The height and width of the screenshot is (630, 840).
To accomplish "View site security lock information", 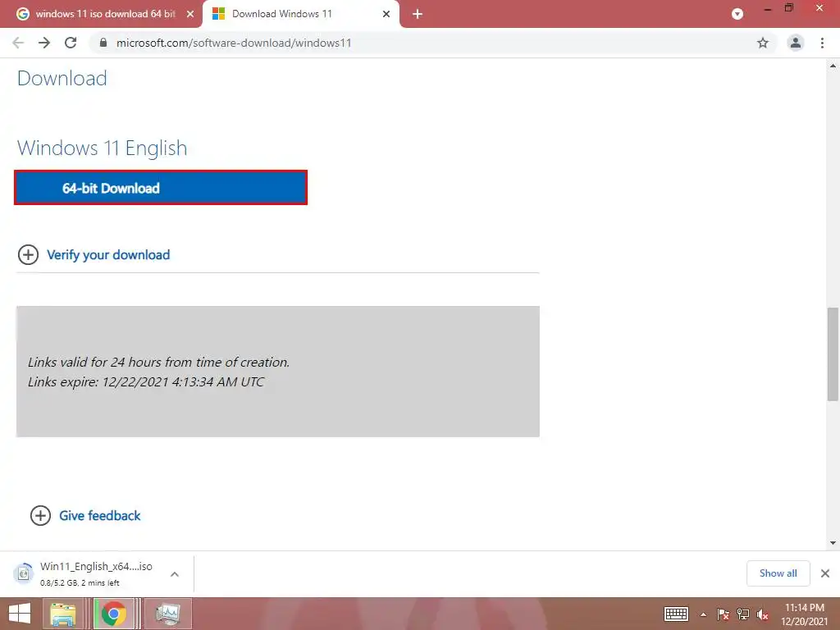I will coord(103,43).
